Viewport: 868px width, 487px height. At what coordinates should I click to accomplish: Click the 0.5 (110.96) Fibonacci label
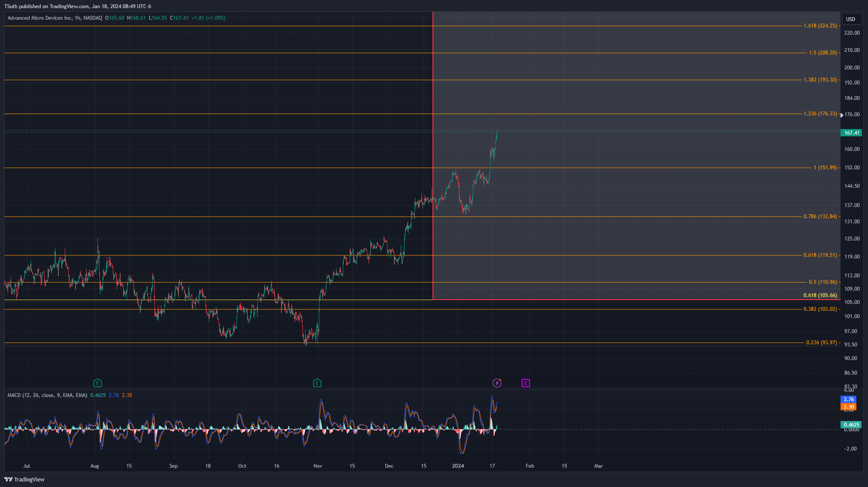click(823, 282)
